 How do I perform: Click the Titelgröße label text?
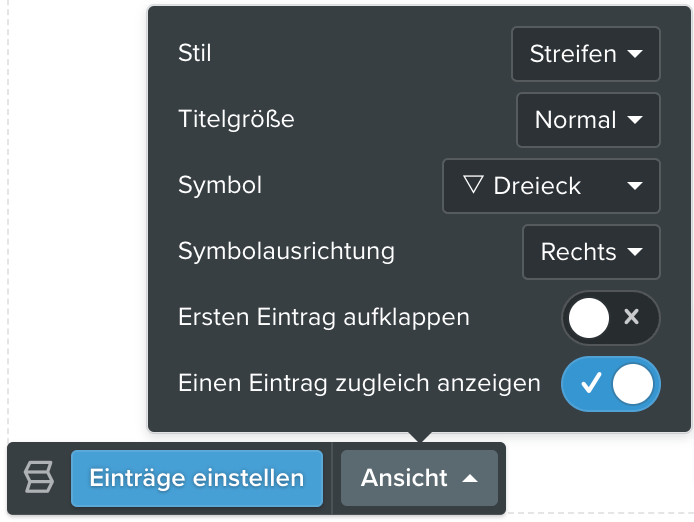tap(236, 119)
